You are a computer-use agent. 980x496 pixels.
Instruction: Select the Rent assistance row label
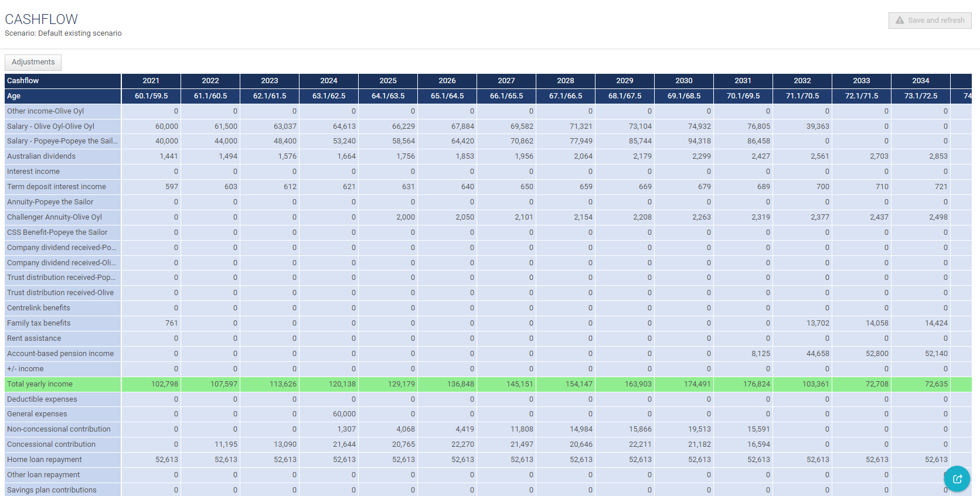coord(63,338)
